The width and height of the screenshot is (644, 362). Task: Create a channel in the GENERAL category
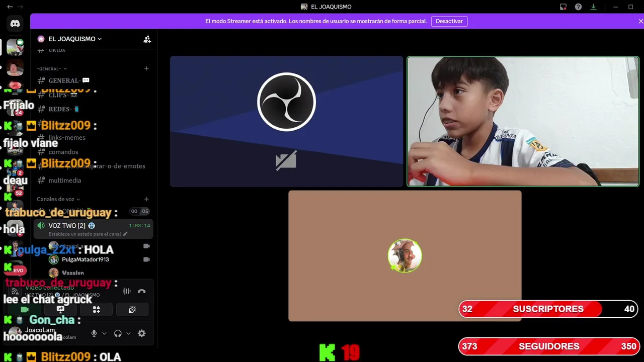(x=146, y=68)
